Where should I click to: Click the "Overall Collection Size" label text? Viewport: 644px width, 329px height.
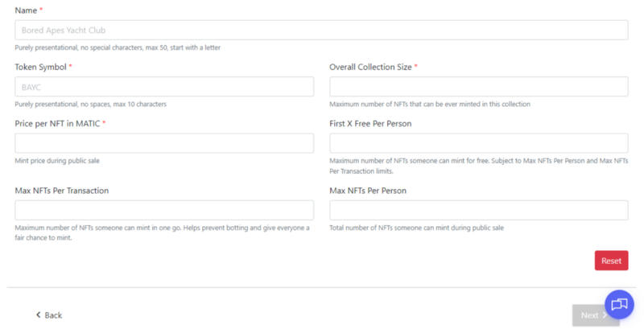[x=370, y=67]
